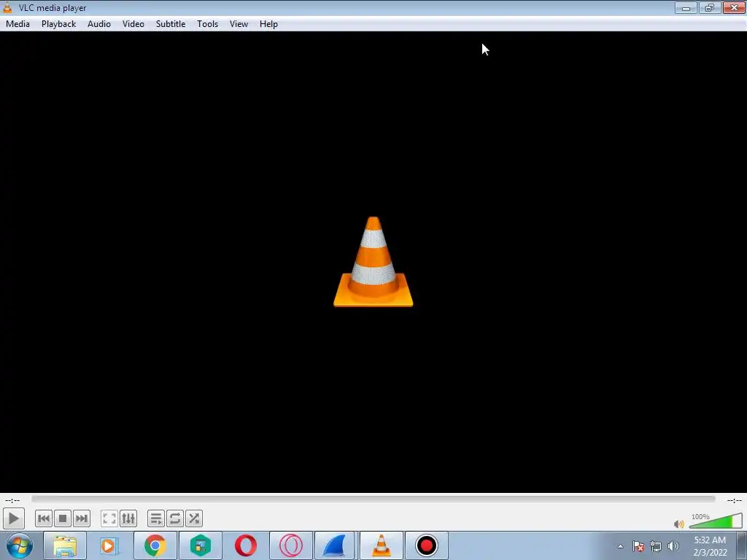Open the Media menu
This screenshot has height=560, width=747.
[x=18, y=24]
